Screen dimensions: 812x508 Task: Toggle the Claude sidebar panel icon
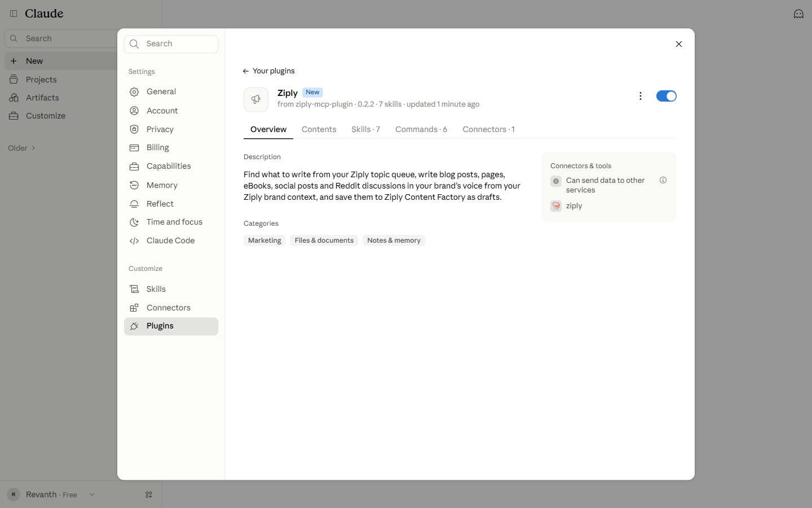pyautogui.click(x=14, y=14)
